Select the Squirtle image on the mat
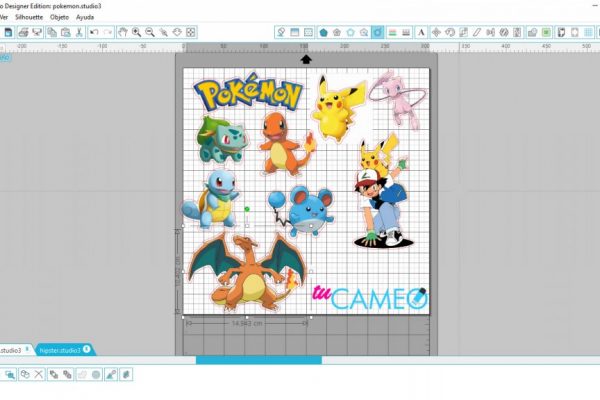Image resolution: width=600 pixels, height=400 pixels. pos(210,200)
